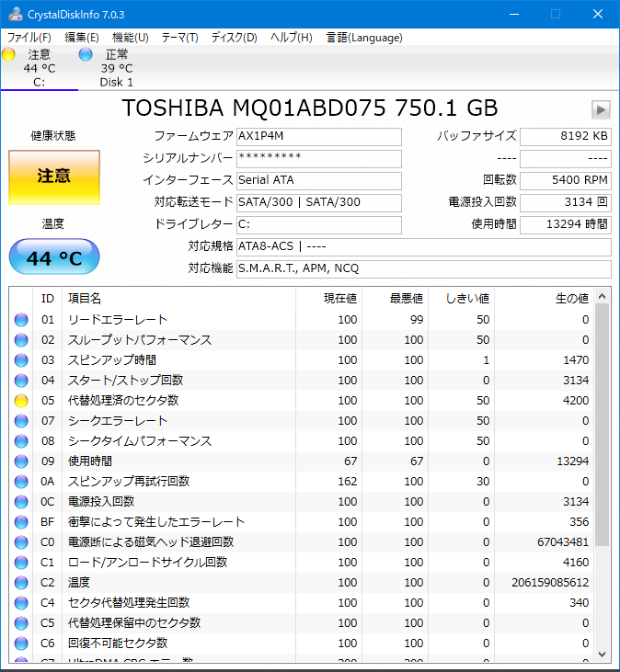Click the 電源投入回数 field 3134 回
This screenshot has width=620, height=672.
(566, 203)
